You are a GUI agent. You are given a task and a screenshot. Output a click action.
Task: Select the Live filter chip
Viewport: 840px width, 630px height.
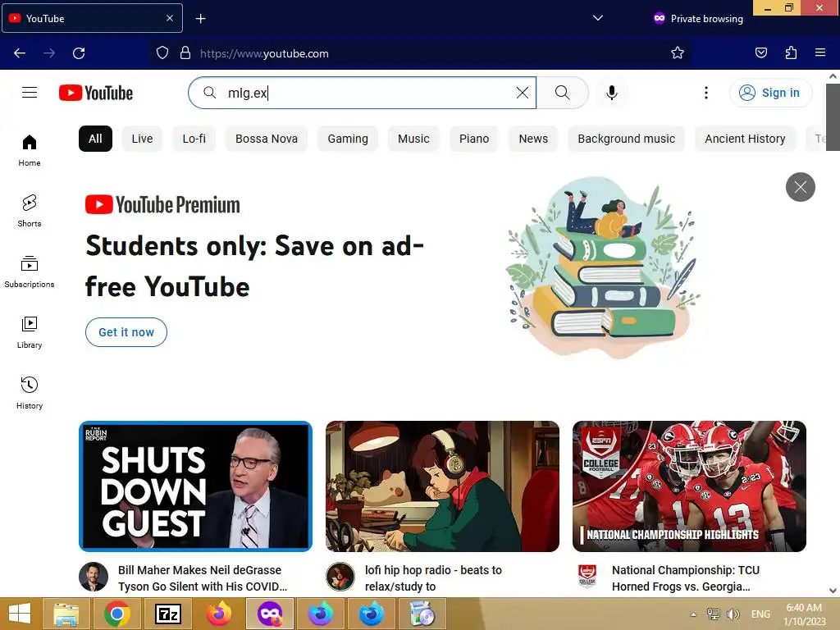point(142,139)
